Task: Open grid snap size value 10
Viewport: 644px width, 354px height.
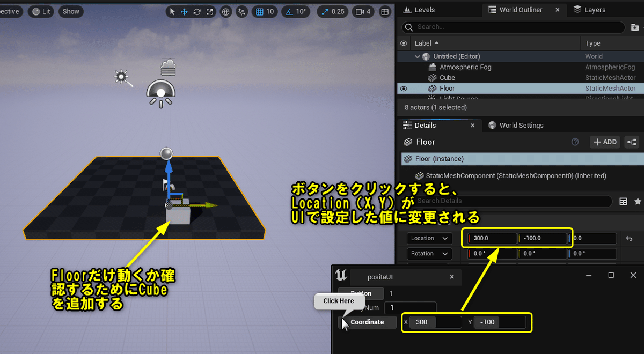Action: [270, 11]
